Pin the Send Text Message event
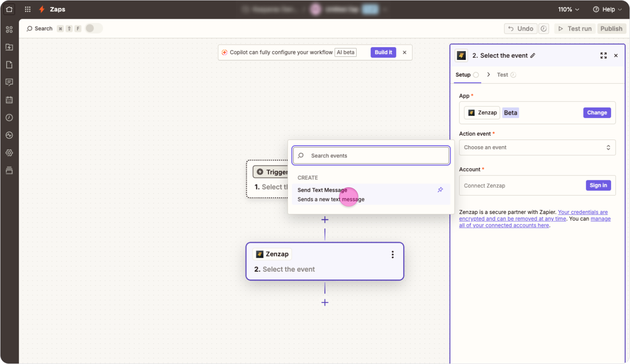Viewport: 630px width, 364px height. pyautogui.click(x=440, y=190)
